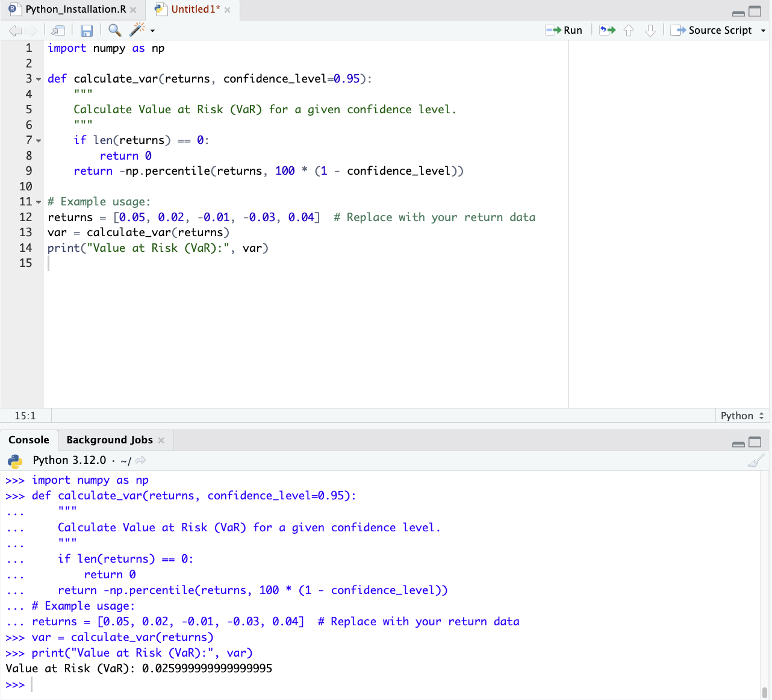
Task: Open the Python file type selector
Action: click(742, 416)
